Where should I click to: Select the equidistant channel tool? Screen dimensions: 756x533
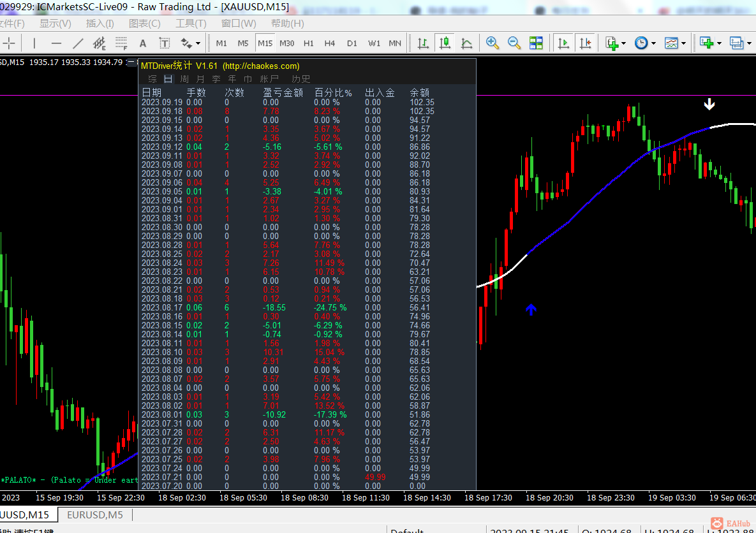(x=100, y=43)
